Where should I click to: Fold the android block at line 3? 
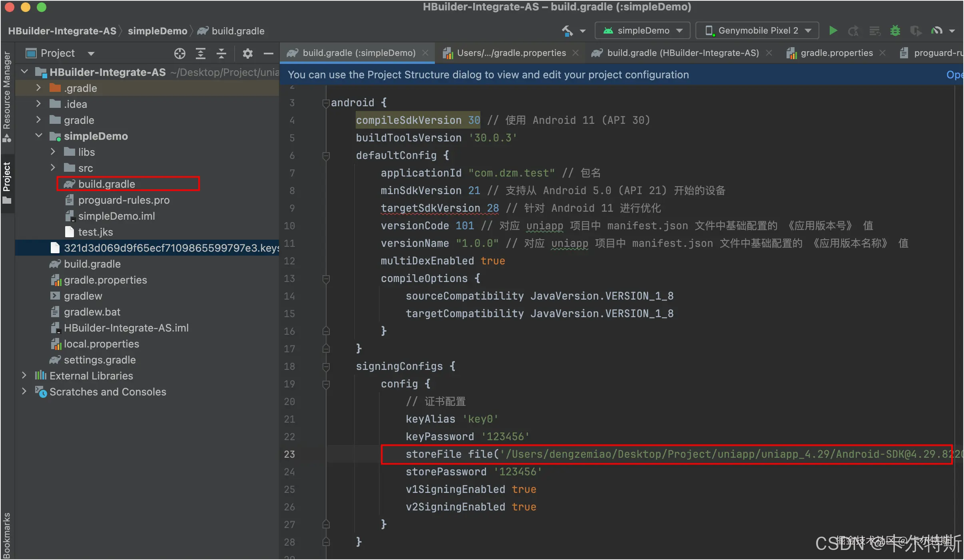[x=326, y=103]
